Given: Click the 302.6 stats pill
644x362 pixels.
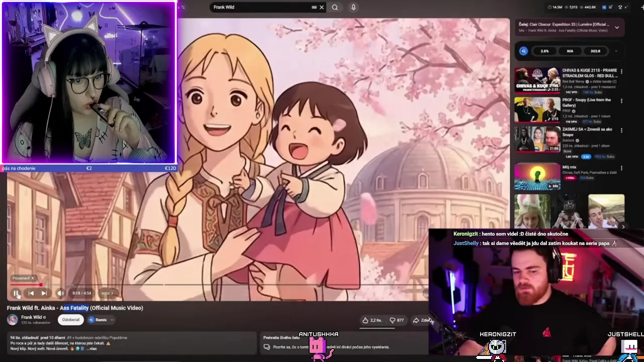Looking at the screenshot, I should click(596, 51).
